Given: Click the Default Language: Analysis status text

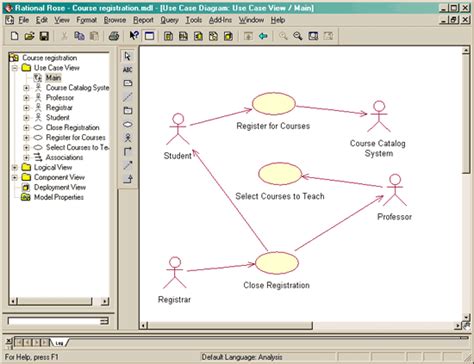Looking at the screenshot, I should (x=242, y=357).
